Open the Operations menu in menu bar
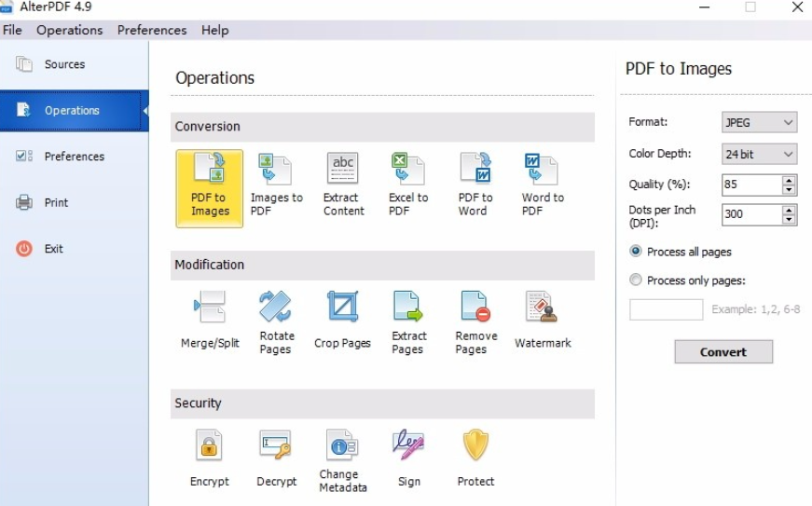Image resolution: width=812 pixels, height=506 pixels. click(x=69, y=30)
